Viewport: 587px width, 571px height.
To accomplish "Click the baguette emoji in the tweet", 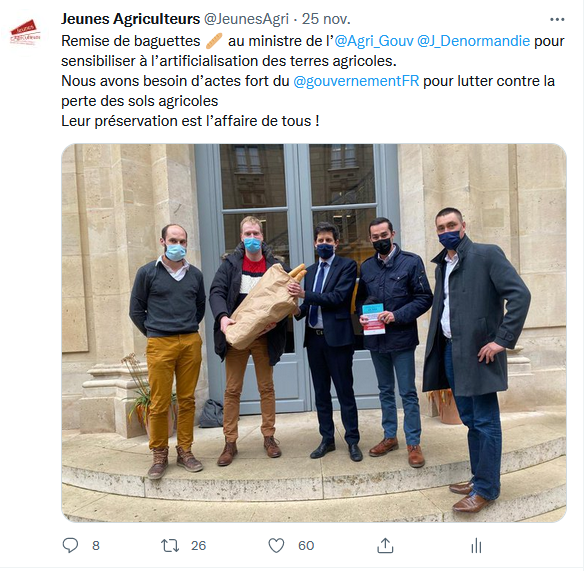I will point(214,41).
